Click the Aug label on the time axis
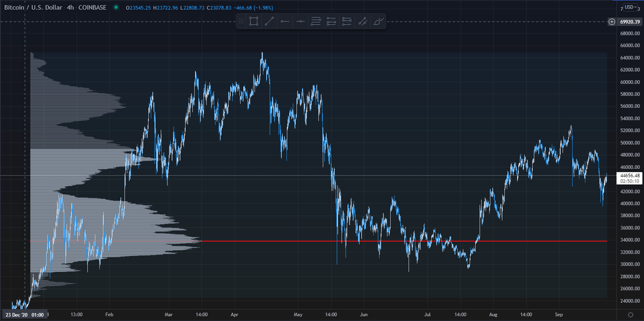 493,315
